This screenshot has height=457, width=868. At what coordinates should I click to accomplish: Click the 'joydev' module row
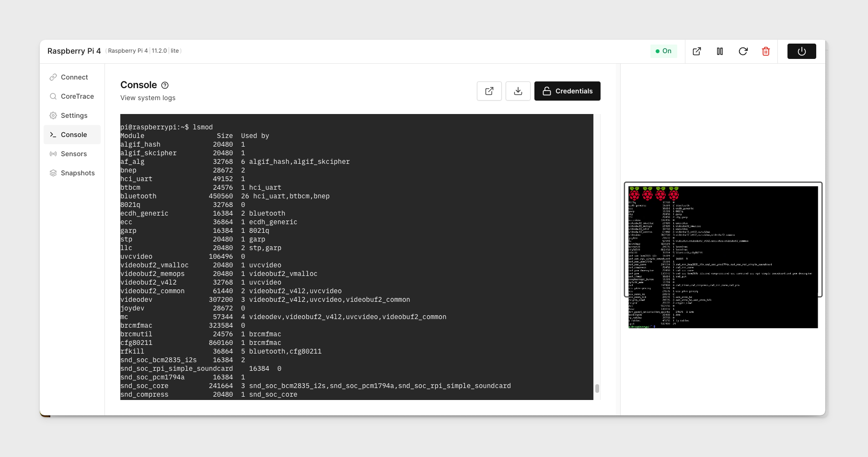[183, 308]
